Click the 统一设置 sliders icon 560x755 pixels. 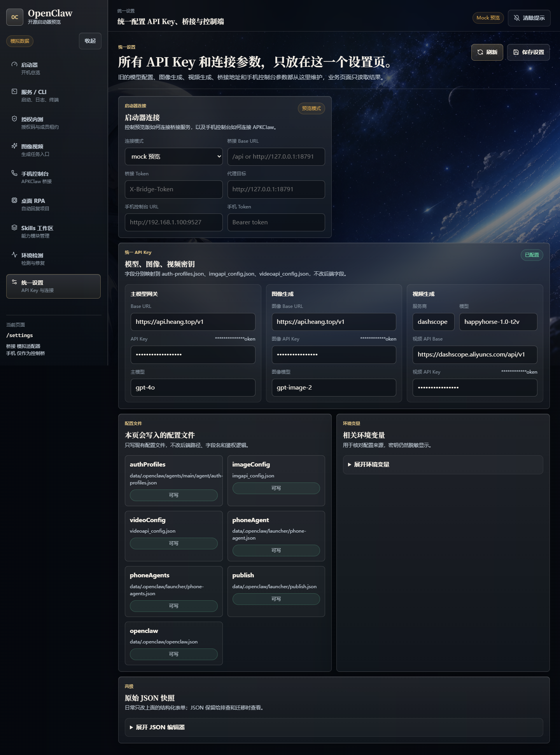[14, 282]
